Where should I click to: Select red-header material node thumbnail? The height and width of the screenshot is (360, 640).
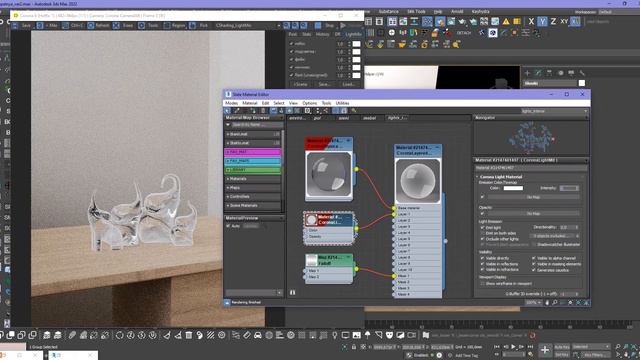point(329,174)
